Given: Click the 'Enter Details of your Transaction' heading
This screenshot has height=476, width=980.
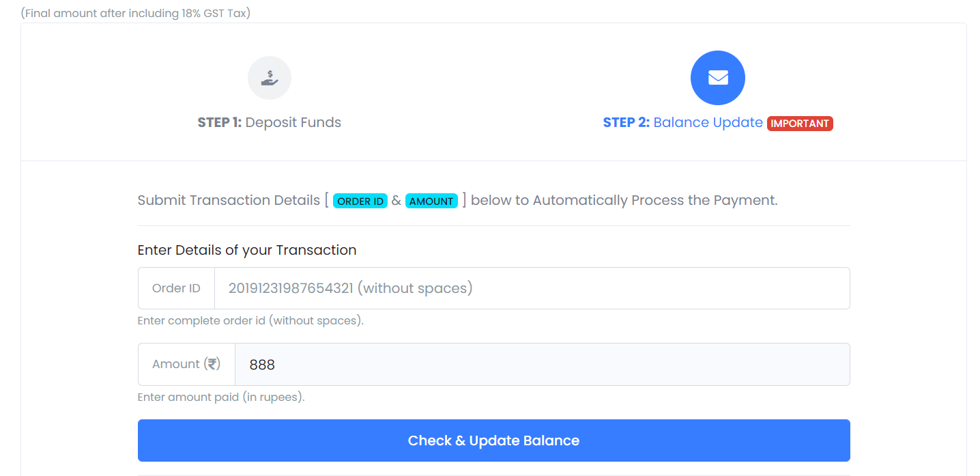Looking at the screenshot, I should tap(247, 250).
